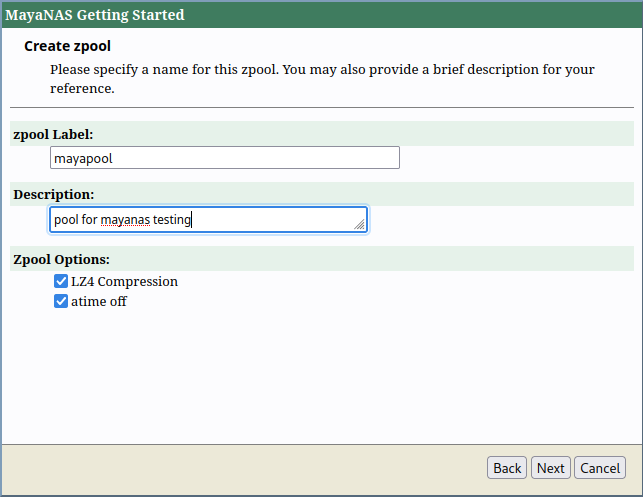This screenshot has height=497, width=643.
Task: Focus the zpool Label input field
Action: [224, 158]
